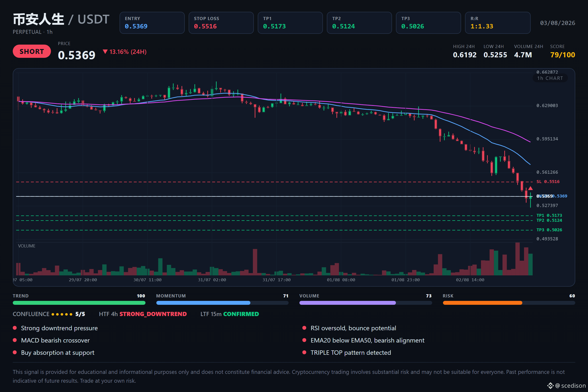This screenshot has width=588, height=392.
Task: Click the 0.595134 price axis label
Action: point(547,139)
